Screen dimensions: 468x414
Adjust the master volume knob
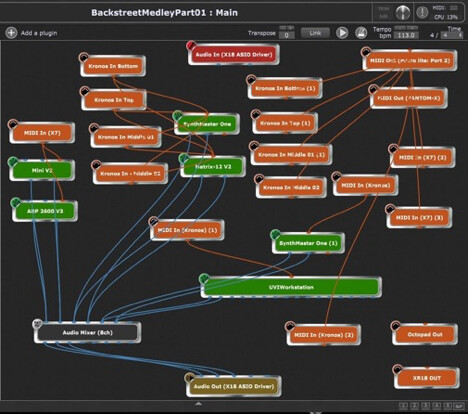coord(403,13)
